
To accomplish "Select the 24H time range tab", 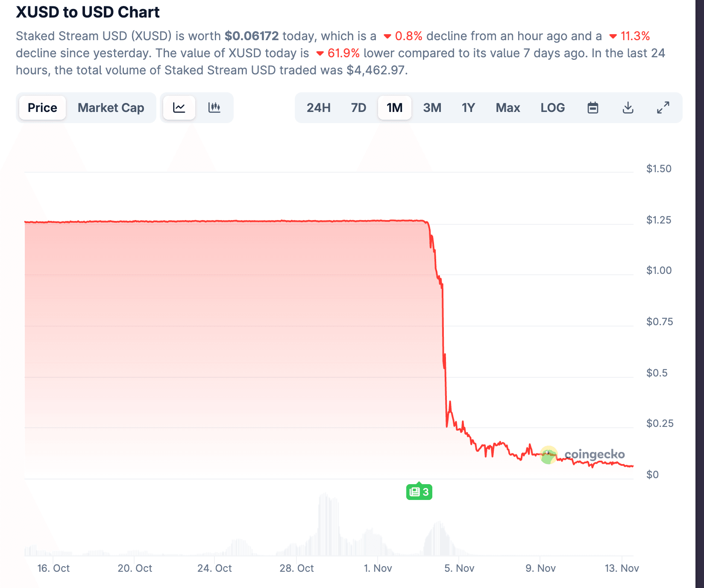I will pos(318,108).
